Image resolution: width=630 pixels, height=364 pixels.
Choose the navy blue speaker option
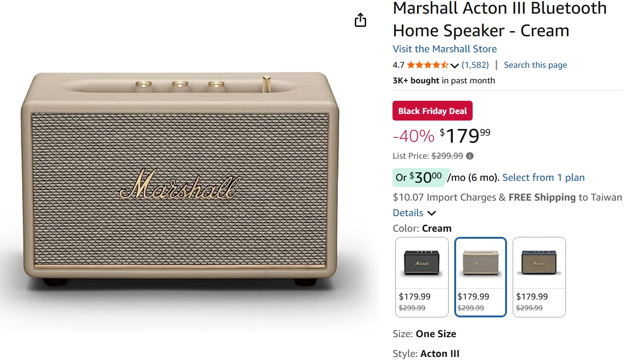[539, 262]
